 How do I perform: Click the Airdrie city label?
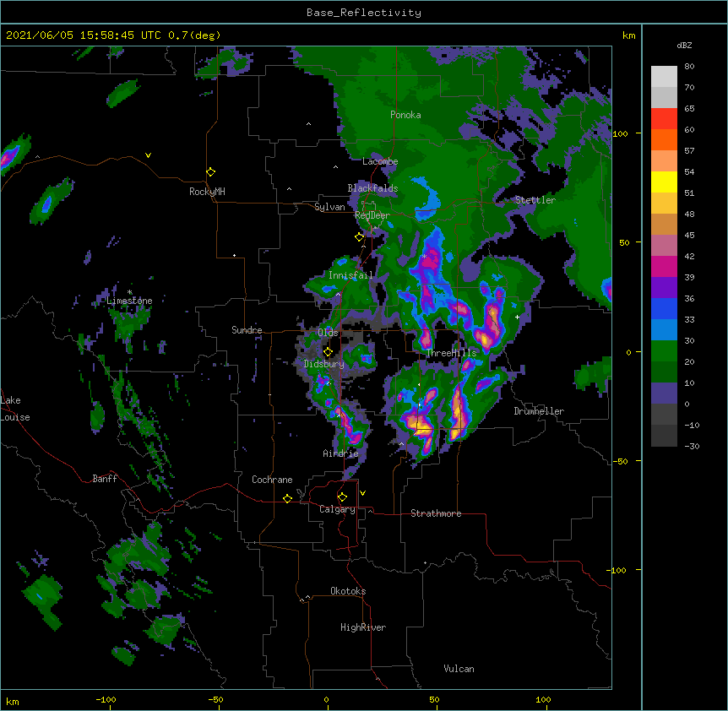340,453
